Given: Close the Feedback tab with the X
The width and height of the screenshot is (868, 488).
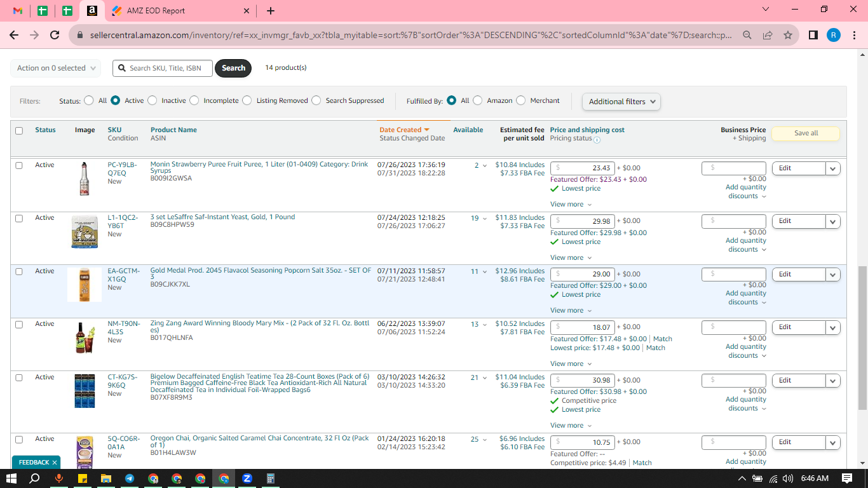Looking at the screenshot, I should point(55,463).
